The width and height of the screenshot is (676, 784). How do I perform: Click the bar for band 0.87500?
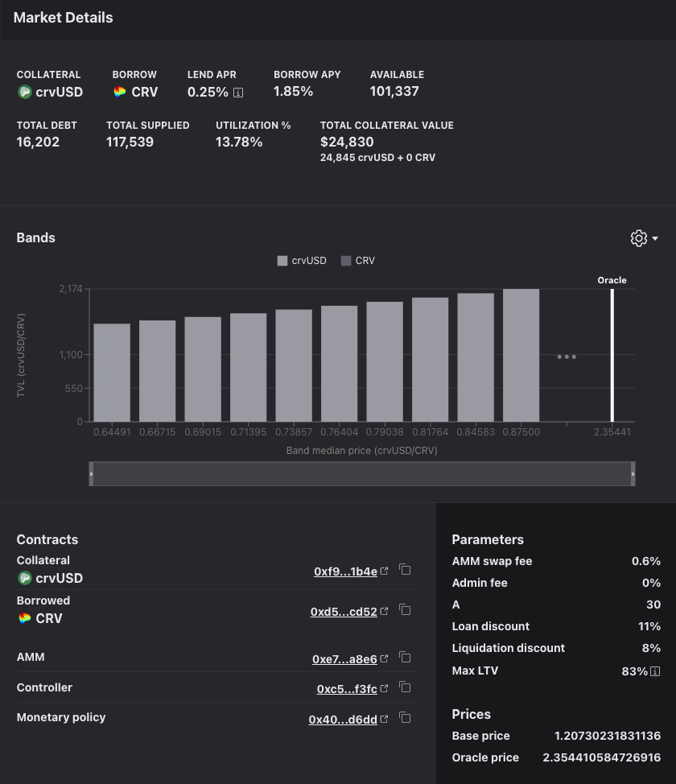(521, 355)
